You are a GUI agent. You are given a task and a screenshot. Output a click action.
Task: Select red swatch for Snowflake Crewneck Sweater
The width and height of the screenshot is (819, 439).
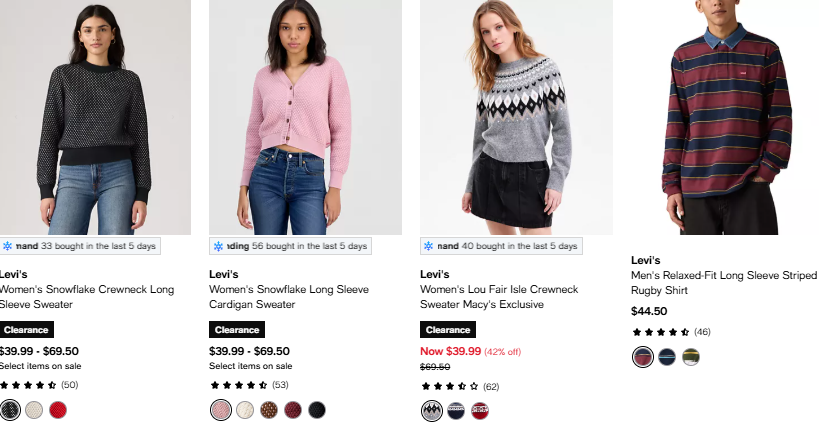click(x=58, y=410)
